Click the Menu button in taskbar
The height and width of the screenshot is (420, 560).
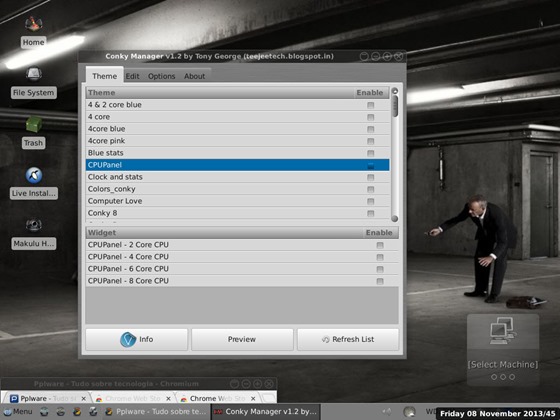pos(18,412)
